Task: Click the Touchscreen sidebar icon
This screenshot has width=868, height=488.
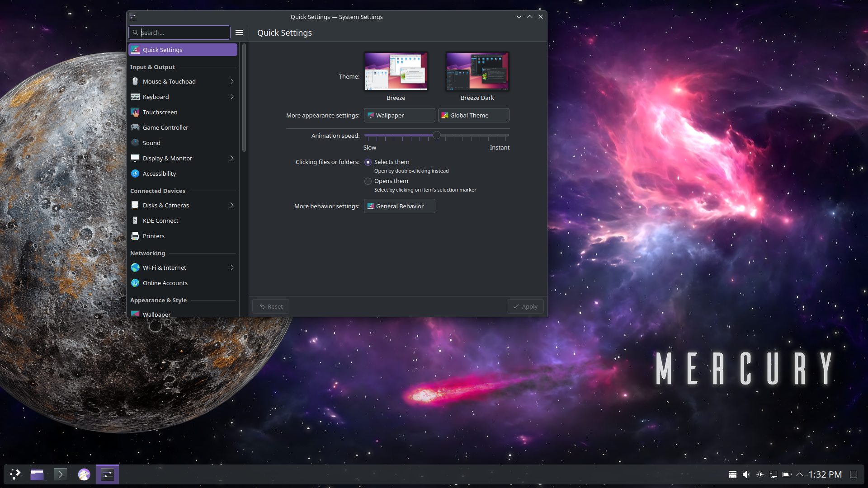Action: (x=135, y=112)
